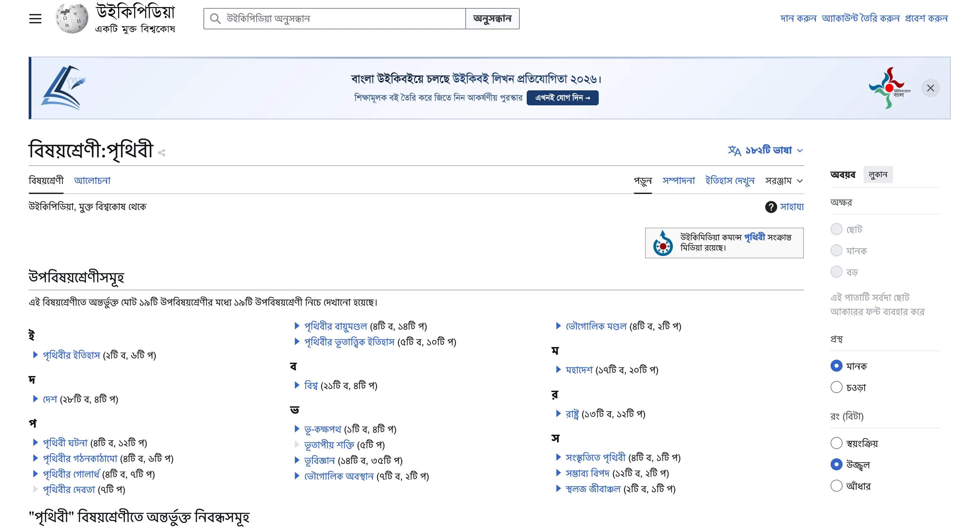Switch to the বিষয়শ্রেণী tab
This screenshot has height=528, width=980.
point(46,181)
